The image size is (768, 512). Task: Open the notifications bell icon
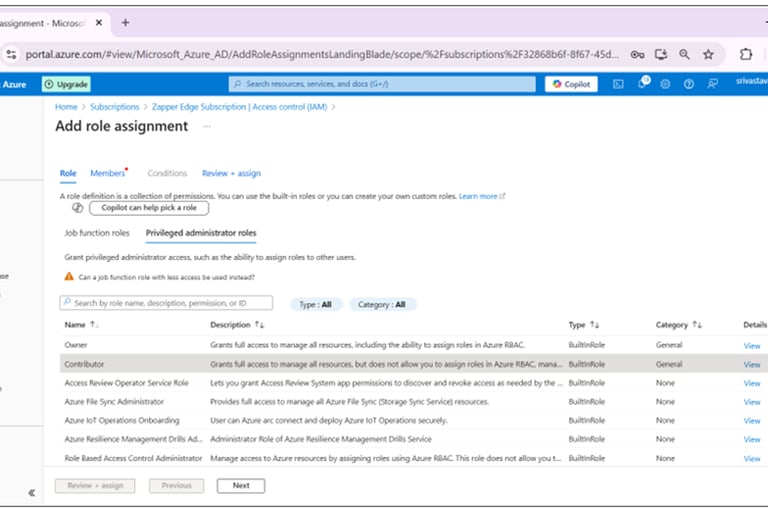643,83
